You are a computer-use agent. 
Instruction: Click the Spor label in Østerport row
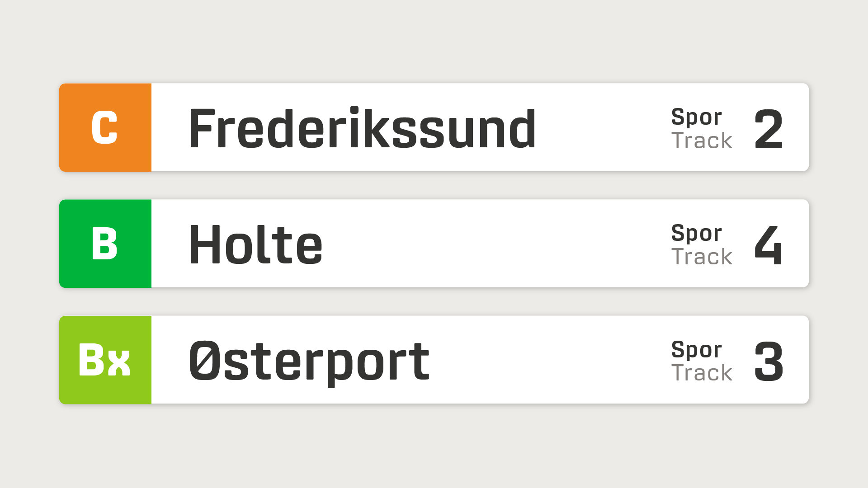tap(696, 350)
